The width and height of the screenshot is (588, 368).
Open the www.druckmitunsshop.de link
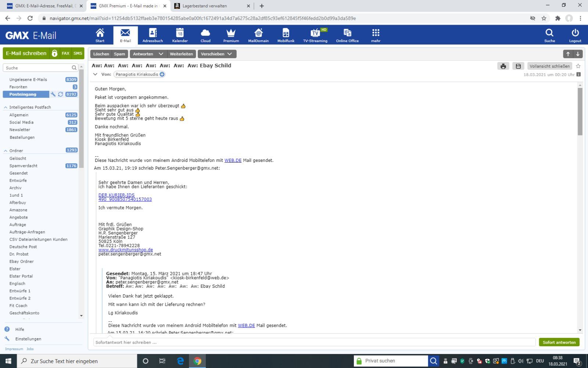(125, 250)
